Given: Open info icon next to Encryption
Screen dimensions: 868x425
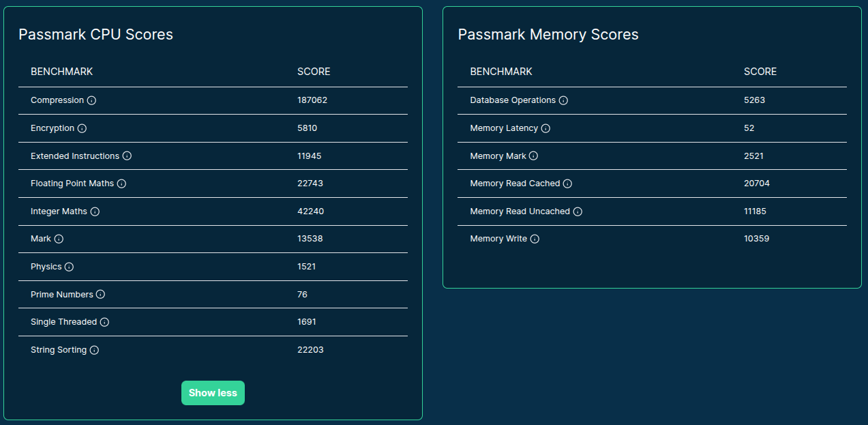Looking at the screenshot, I should point(82,128).
